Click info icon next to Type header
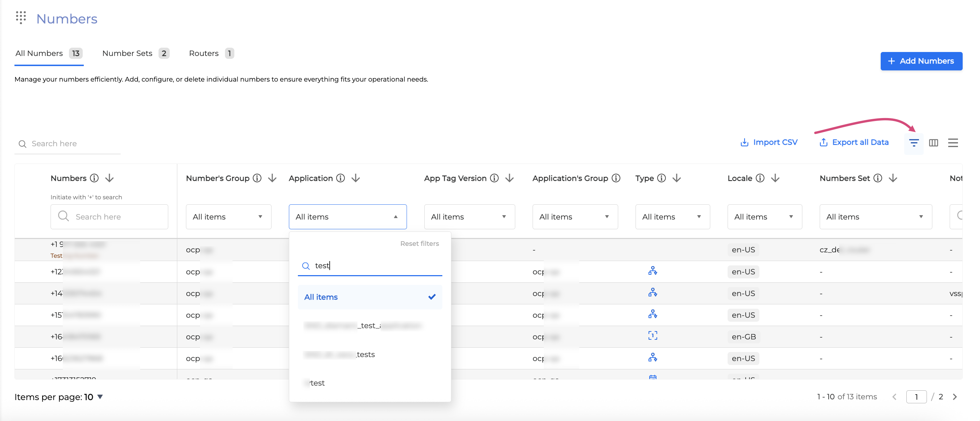The height and width of the screenshot is (421, 980). click(662, 178)
